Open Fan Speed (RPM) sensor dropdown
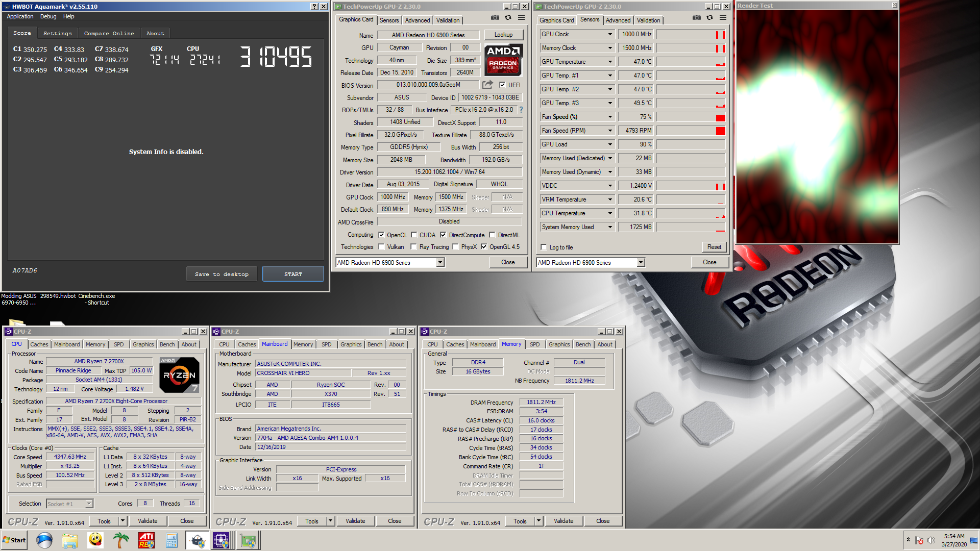 coord(609,131)
